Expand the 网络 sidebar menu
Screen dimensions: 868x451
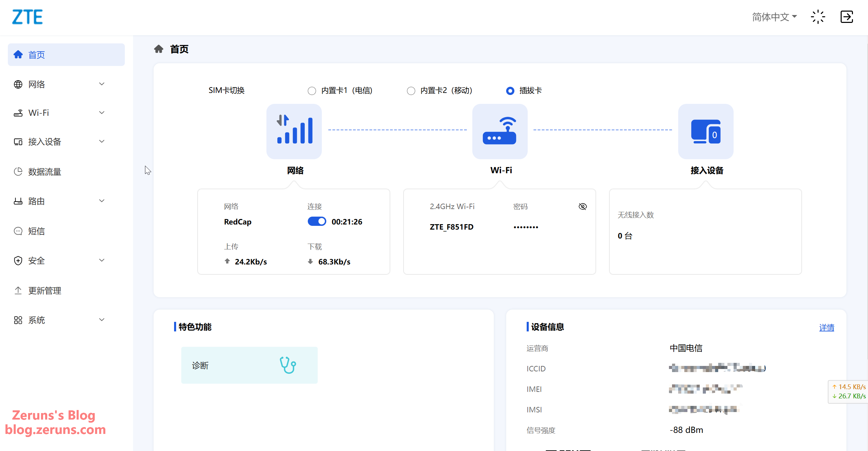tap(58, 84)
